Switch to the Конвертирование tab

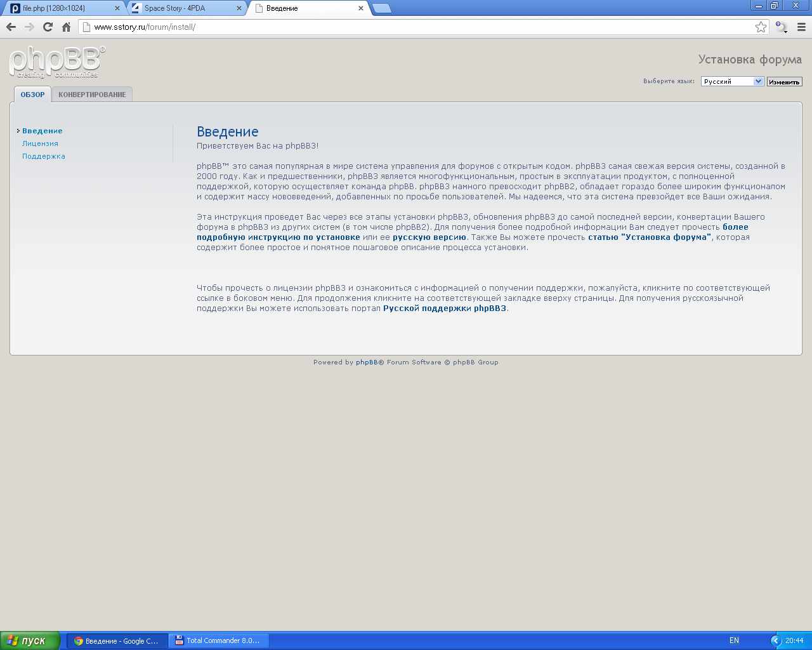tap(92, 95)
